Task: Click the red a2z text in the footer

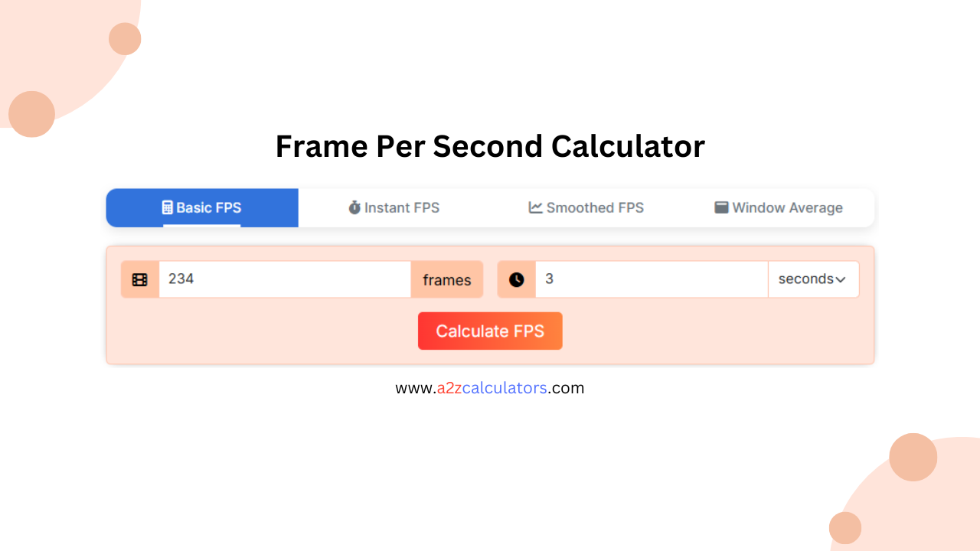Action: point(451,388)
